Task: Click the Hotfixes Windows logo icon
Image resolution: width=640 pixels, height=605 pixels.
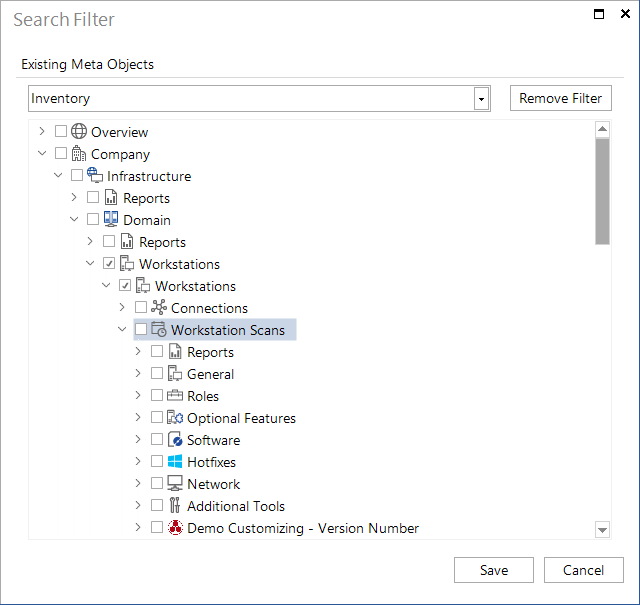Action: pyautogui.click(x=175, y=461)
